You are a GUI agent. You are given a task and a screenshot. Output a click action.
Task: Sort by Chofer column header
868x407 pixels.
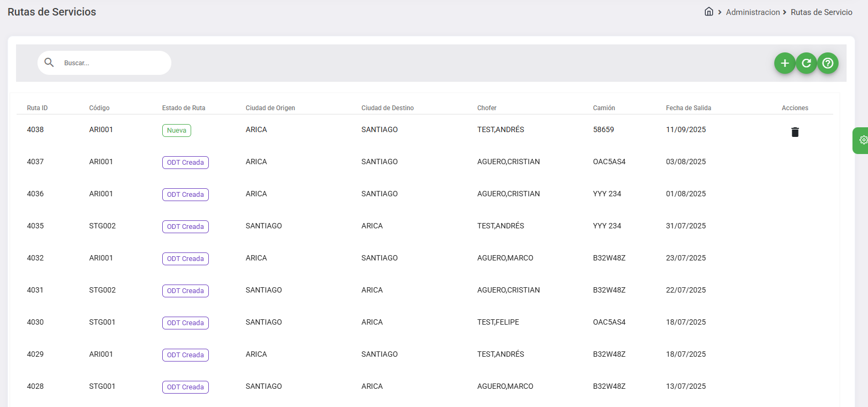pyautogui.click(x=487, y=108)
